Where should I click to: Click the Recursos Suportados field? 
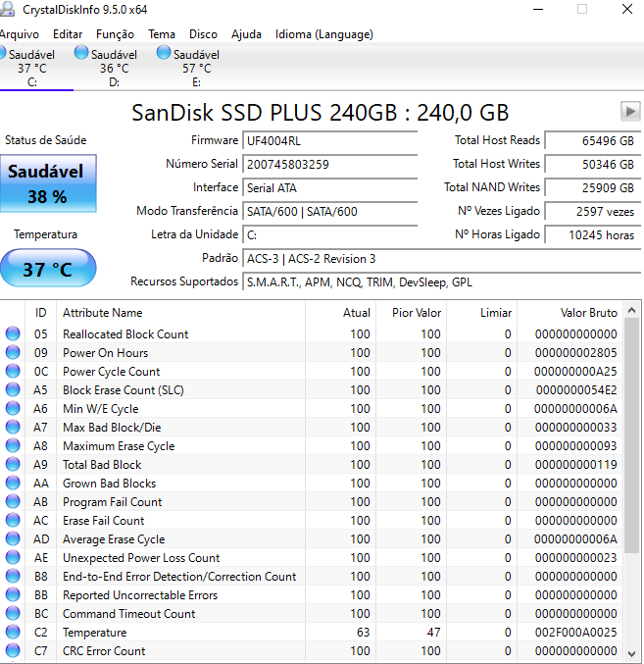tap(442, 282)
